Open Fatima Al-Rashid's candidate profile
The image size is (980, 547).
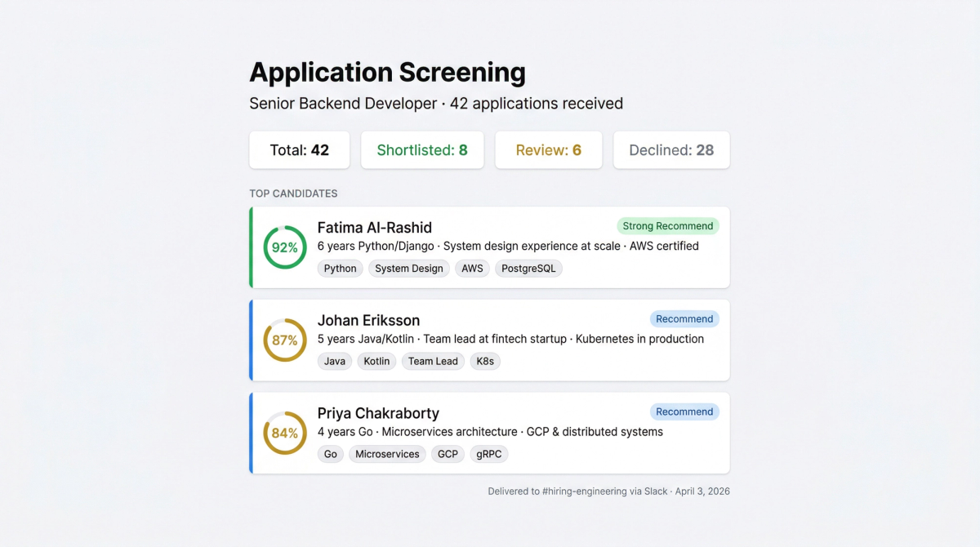[x=375, y=227]
